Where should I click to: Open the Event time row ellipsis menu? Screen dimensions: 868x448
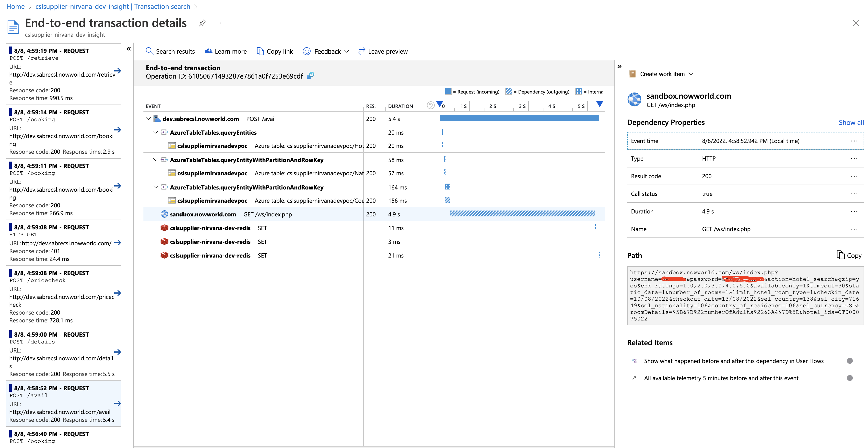tap(854, 141)
